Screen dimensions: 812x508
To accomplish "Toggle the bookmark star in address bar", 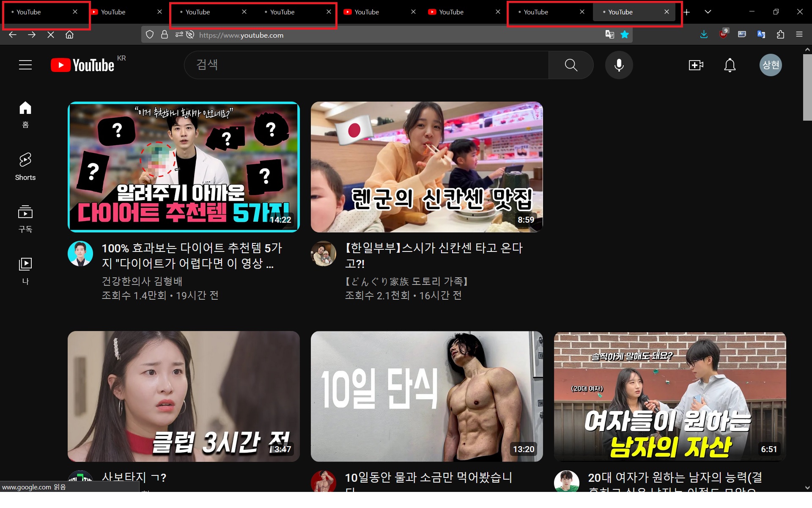I will coord(625,35).
